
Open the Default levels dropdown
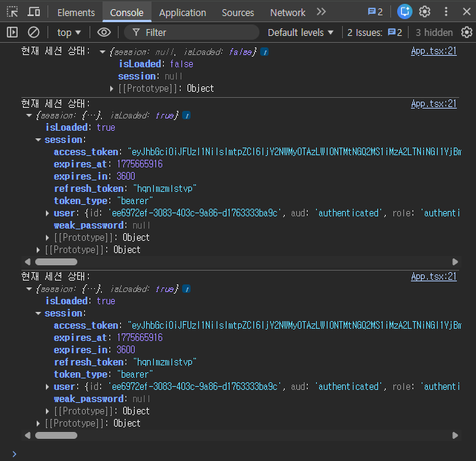coord(301,32)
